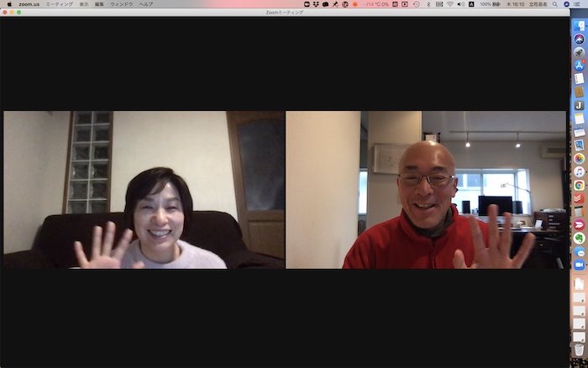The height and width of the screenshot is (368, 588).
Task: Open the Notification Center list icon
Action: click(579, 4)
